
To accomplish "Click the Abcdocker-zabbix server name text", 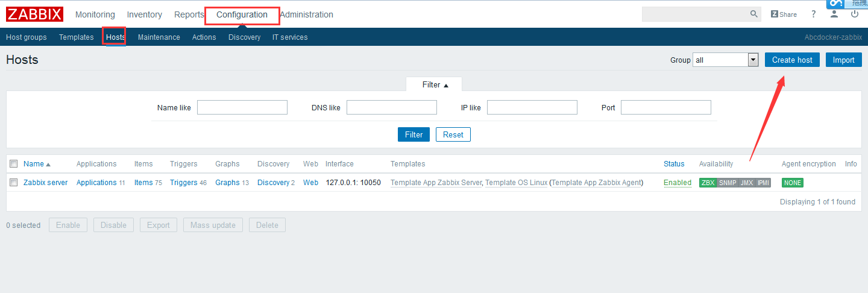I will [x=833, y=37].
